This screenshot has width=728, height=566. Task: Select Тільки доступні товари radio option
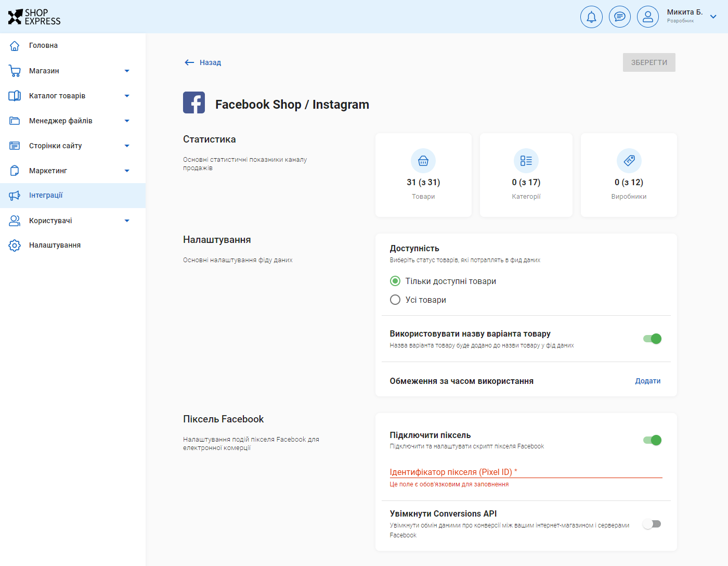pos(395,281)
